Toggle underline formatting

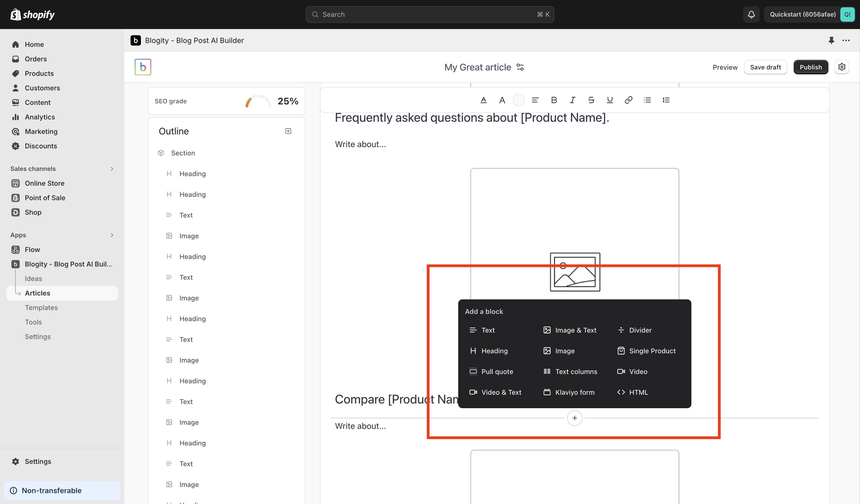610,100
